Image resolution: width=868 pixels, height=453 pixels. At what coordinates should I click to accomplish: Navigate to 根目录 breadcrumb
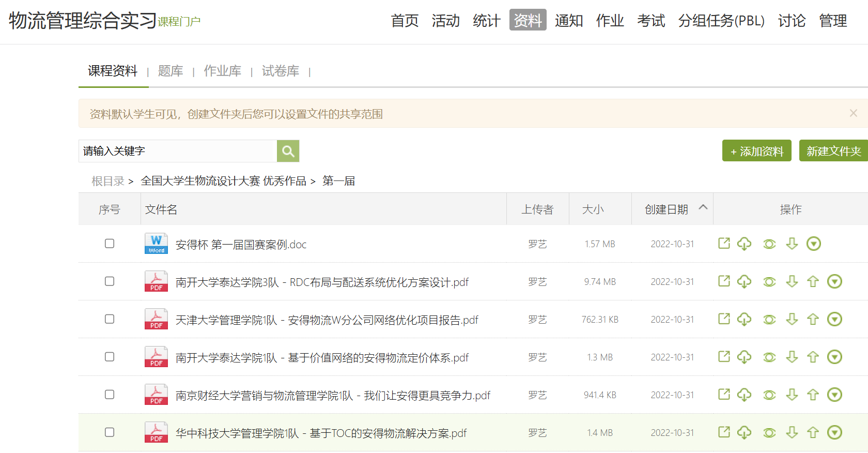point(108,181)
